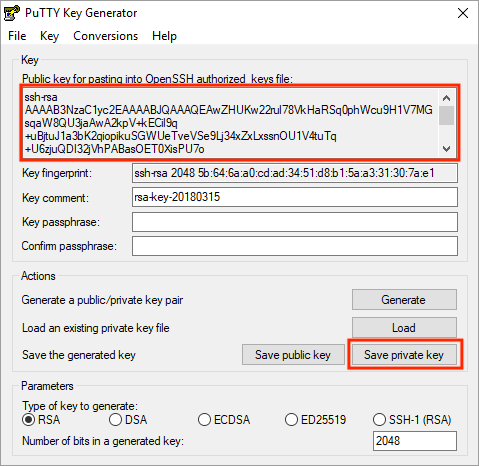Open the Help menu
Image resolution: width=479 pixels, height=466 pixels.
tap(164, 36)
